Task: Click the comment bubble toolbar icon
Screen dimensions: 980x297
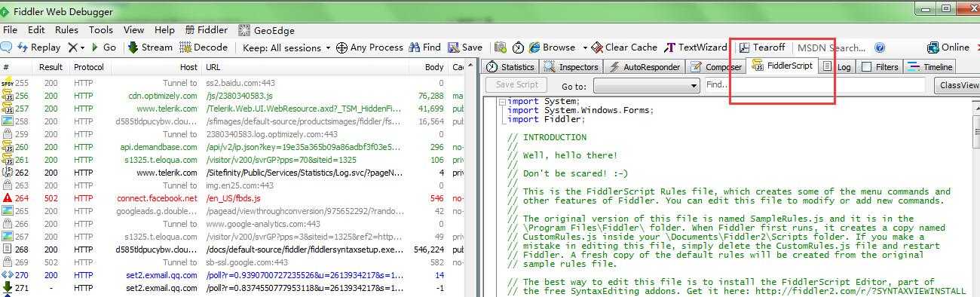Action: [5, 47]
